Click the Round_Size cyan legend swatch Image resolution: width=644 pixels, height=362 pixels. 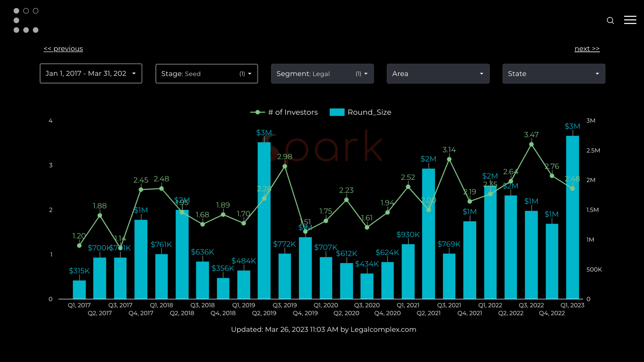(337, 112)
